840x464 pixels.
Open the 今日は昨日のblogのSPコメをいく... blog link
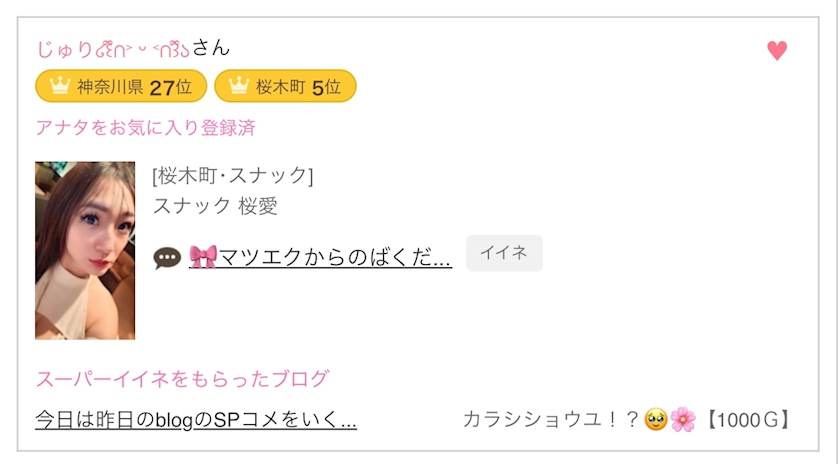coord(196,420)
